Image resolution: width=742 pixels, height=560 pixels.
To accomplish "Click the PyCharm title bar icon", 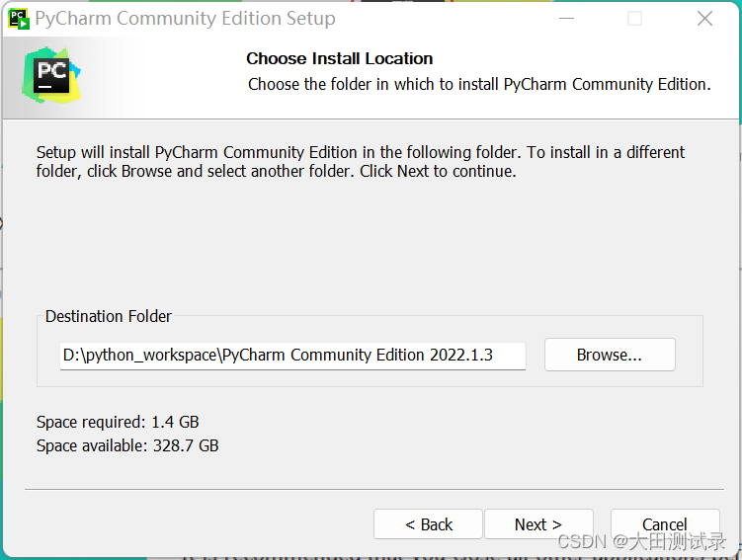I will [19, 19].
